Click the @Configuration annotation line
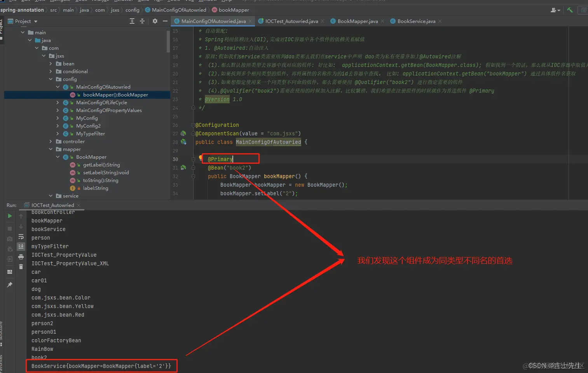Image resolution: width=588 pixels, height=373 pixels. [x=217, y=125]
